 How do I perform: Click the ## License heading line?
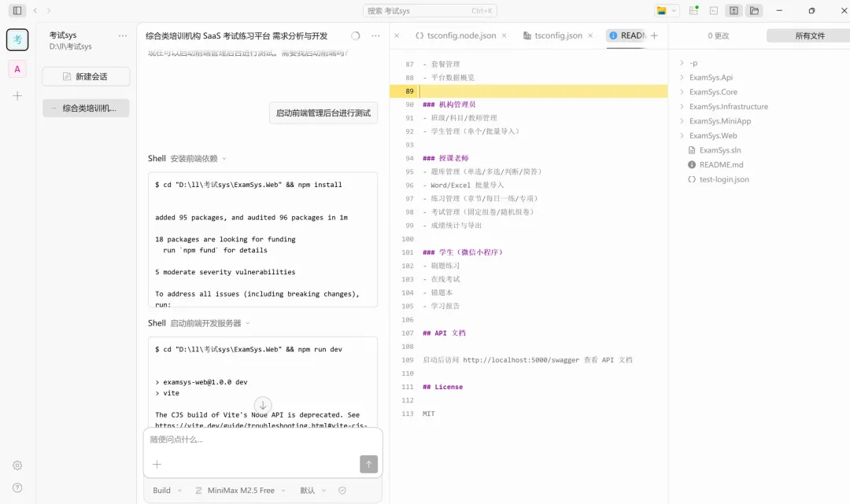tap(443, 387)
